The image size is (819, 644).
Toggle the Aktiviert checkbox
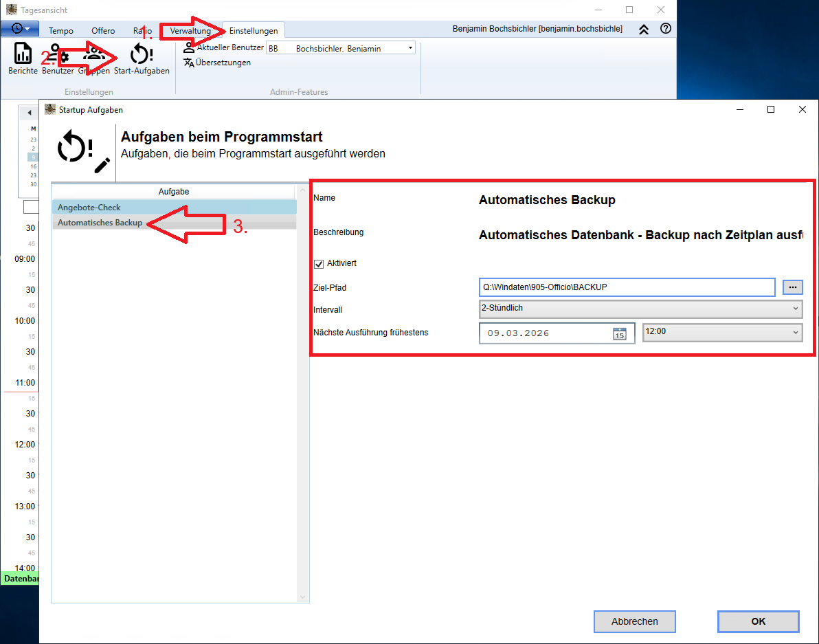319,263
